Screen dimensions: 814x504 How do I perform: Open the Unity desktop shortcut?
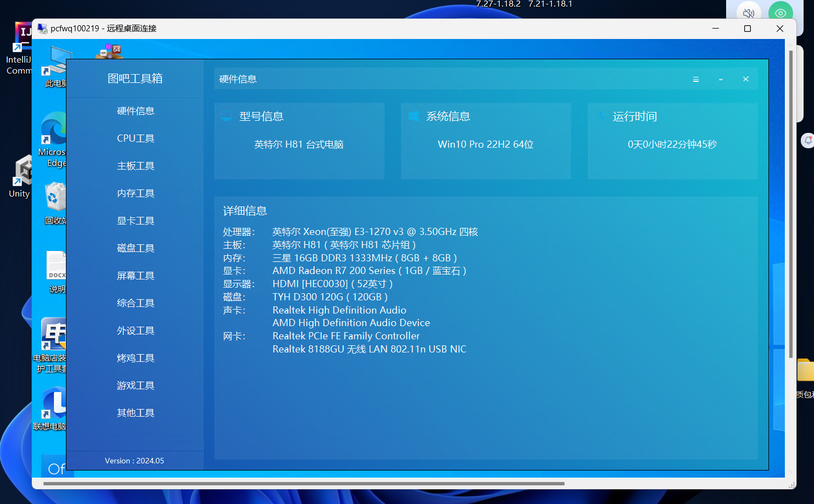pos(20,177)
